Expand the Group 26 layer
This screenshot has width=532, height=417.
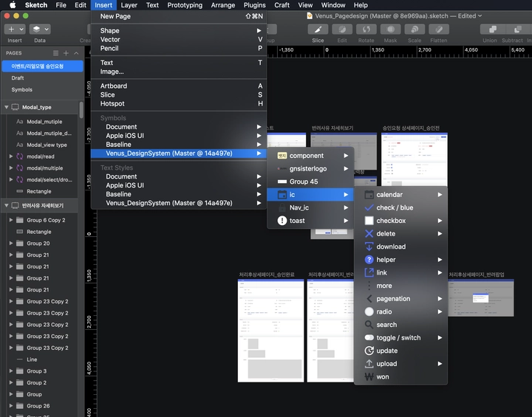coord(11,406)
